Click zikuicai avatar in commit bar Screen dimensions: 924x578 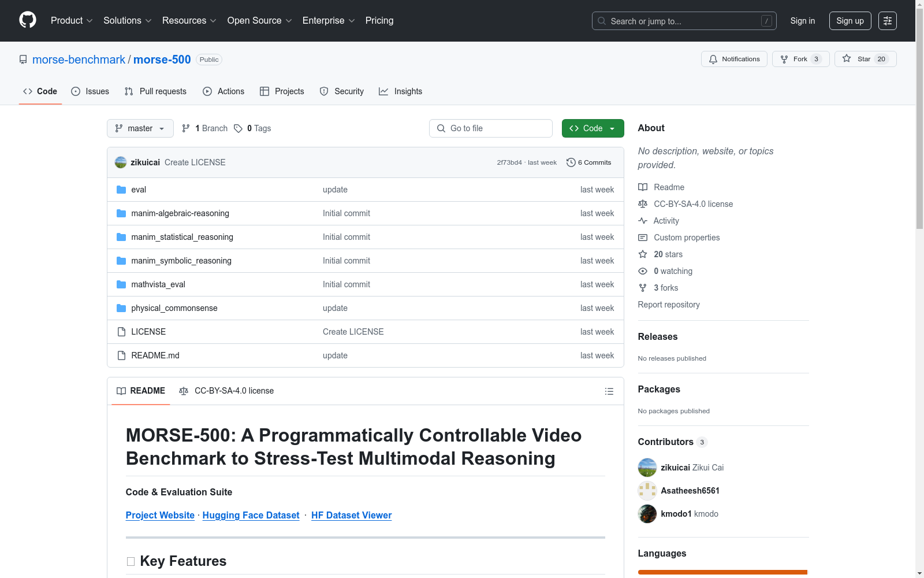coord(121,162)
